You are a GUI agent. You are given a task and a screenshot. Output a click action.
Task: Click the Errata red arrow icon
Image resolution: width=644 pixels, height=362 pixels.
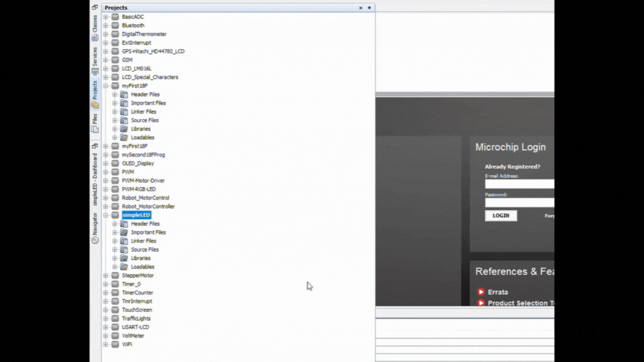[481, 292]
